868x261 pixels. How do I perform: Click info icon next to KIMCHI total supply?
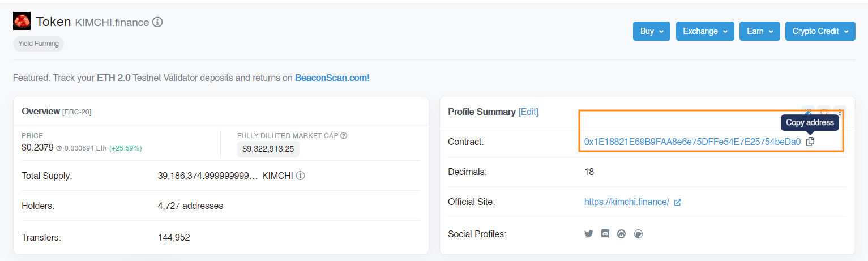(x=301, y=176)
